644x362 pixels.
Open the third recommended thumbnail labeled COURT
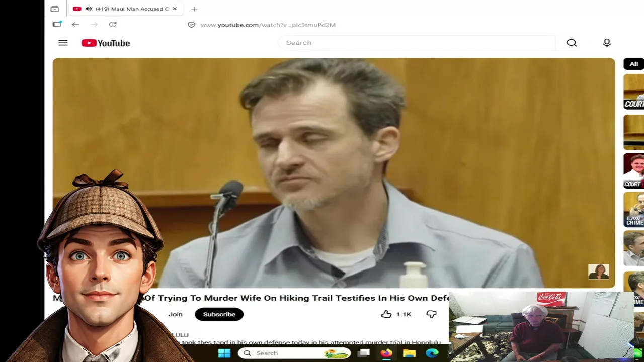(x=633, y=171)
